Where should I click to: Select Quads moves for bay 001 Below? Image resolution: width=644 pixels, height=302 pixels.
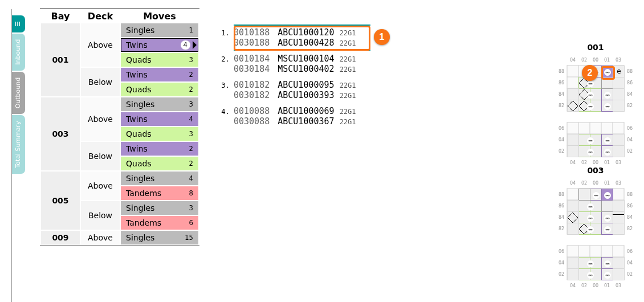tap(160, 89)
